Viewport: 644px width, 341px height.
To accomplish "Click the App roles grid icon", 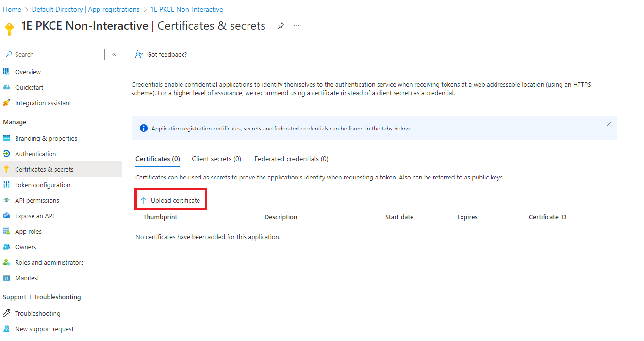I will point(6,231).
